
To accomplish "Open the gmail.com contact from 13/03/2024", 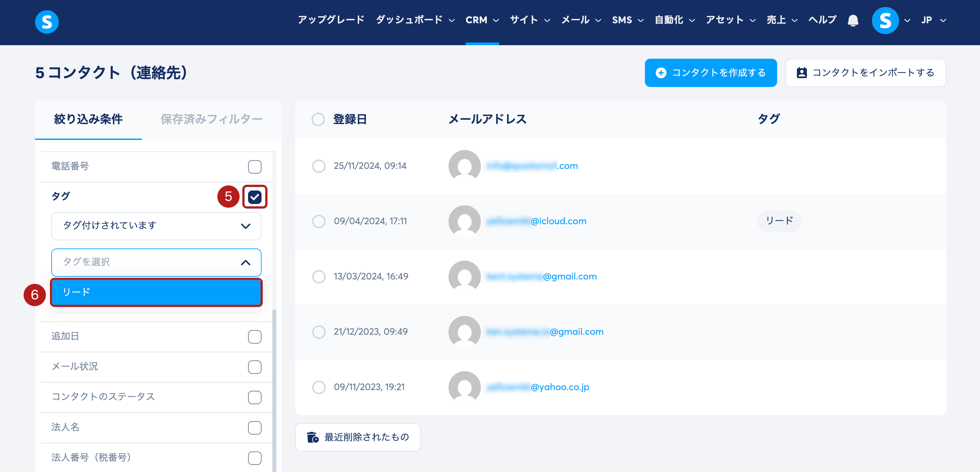I will (570, 277).
